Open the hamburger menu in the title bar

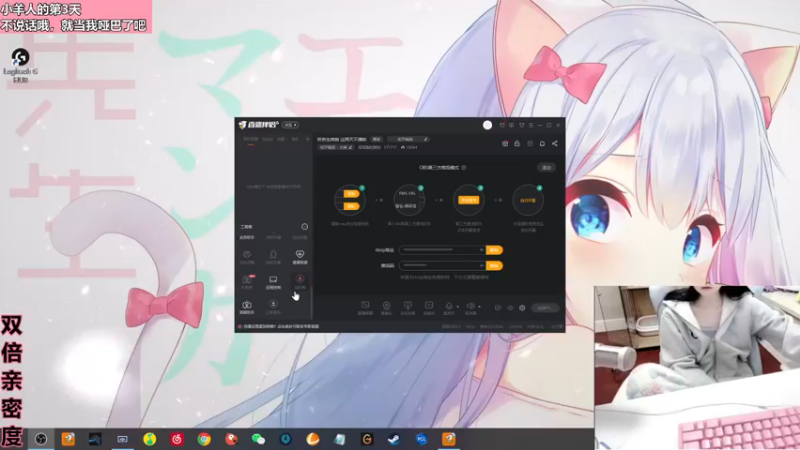(531, 125)
